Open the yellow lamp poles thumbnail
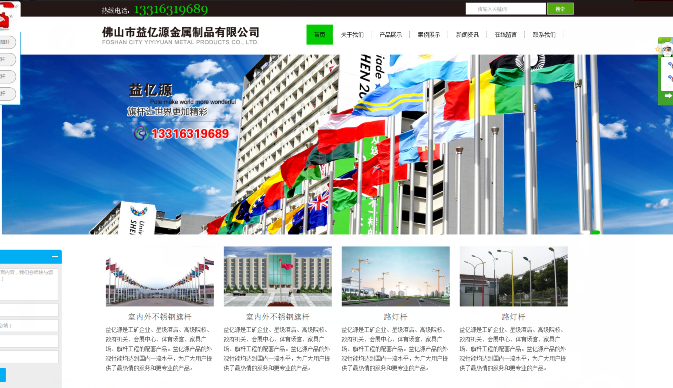Screen dimensions: 673x388 tap(514, 276)
